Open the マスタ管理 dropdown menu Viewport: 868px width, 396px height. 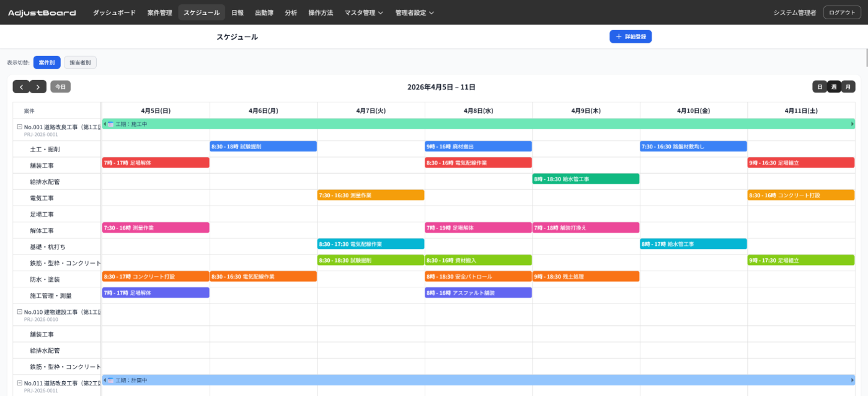pyautogui.click(x=363, y=12)
